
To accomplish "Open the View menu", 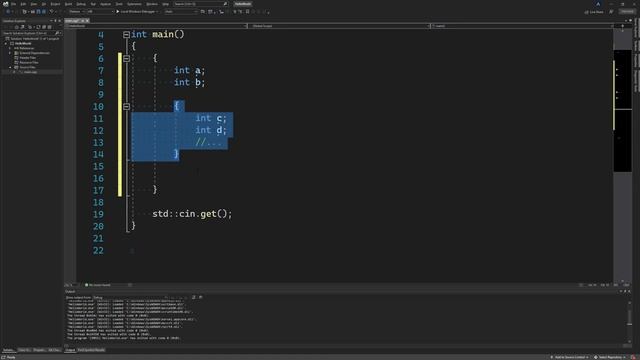I will click(x=33, y=4).
